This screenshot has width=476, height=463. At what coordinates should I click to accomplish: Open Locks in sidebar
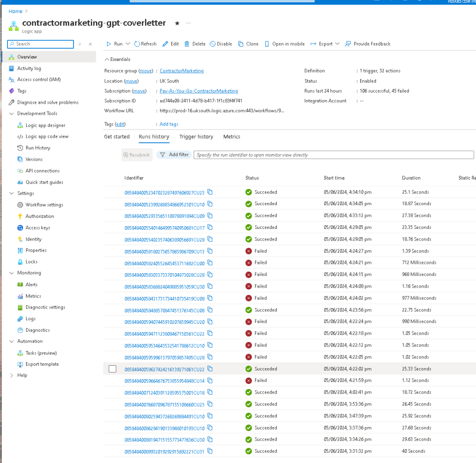pyautogui.click(x=31, y=262)
